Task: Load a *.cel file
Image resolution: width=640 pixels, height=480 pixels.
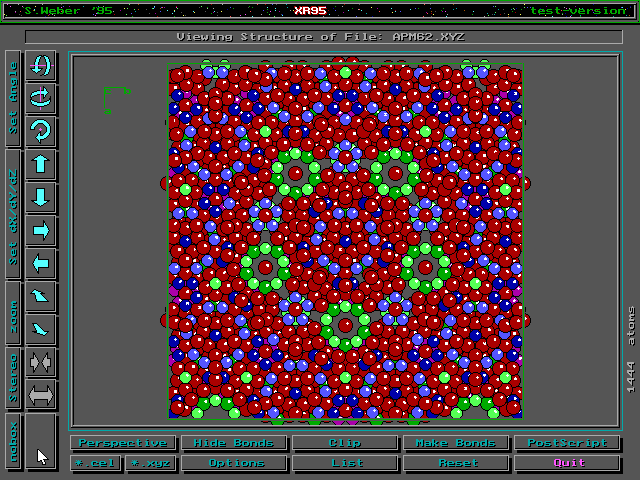Action: (95, 463)
